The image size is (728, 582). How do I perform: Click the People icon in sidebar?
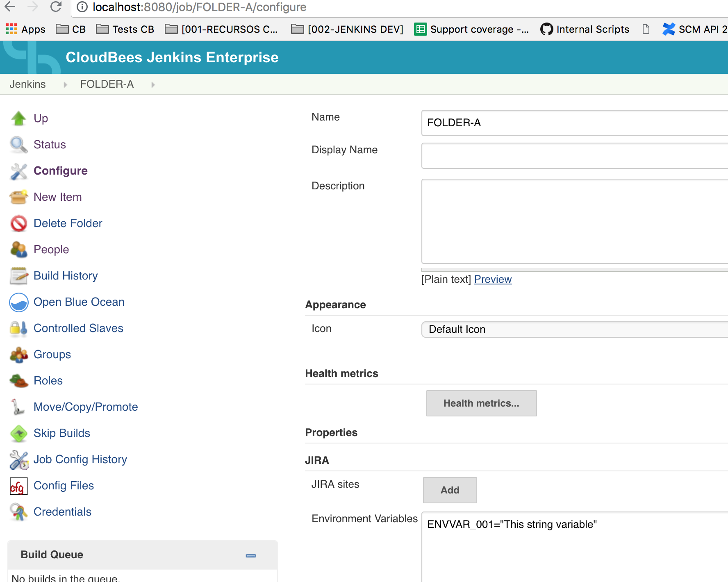pyautogui.click(x=18, y=250)
